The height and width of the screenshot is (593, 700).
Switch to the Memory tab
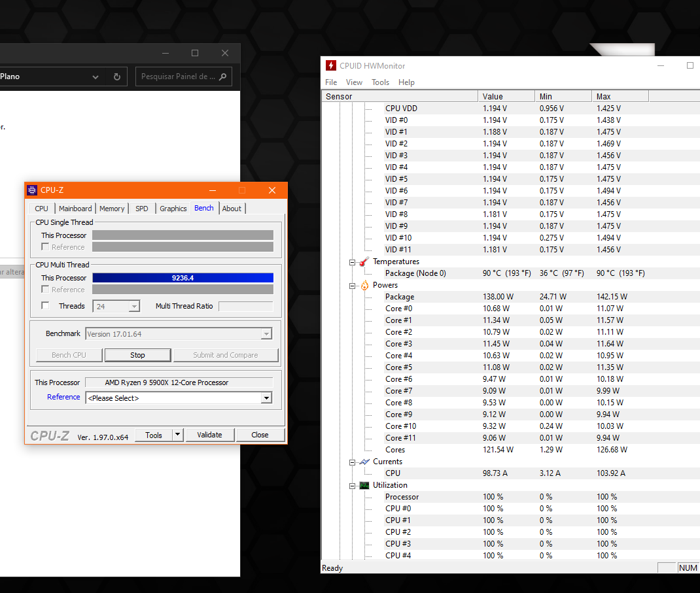click(112, 209)
